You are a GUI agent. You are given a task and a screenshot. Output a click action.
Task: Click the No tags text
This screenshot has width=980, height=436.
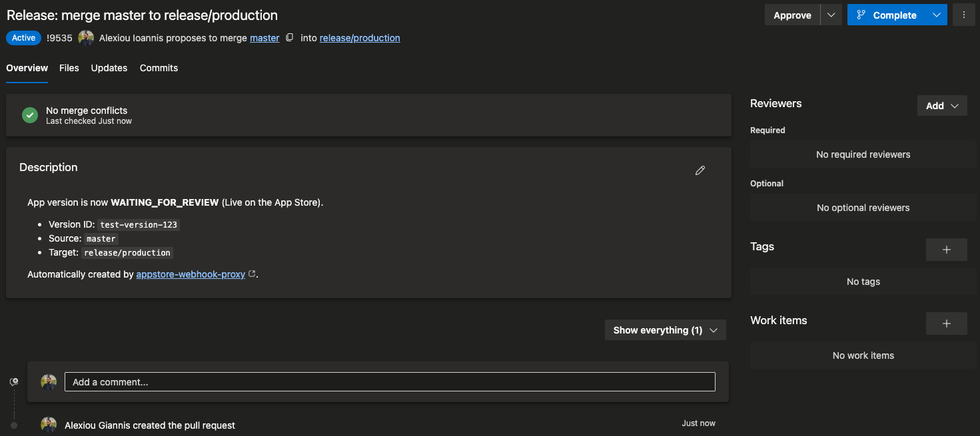point(863,282)
